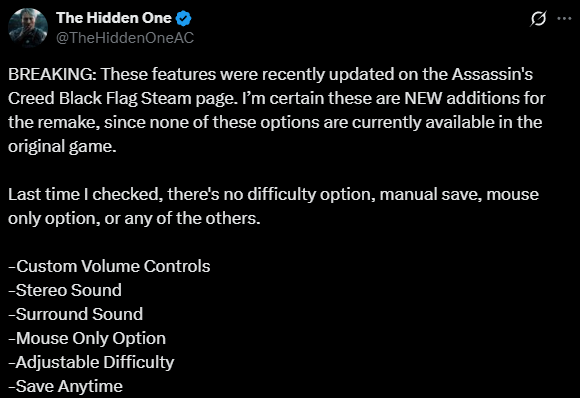Select the Mouse Only Option line
Screen dimensions: 580x398
[x=87, y=339]
